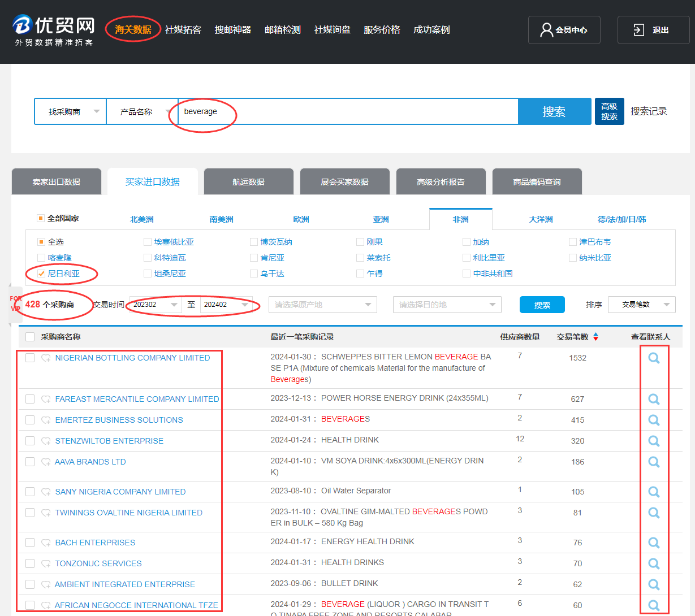Uncheck the 尼日利亚 country checkbox
Image resolution: width=695 pixels, height=616 pixels.
(x=41, y=274)
